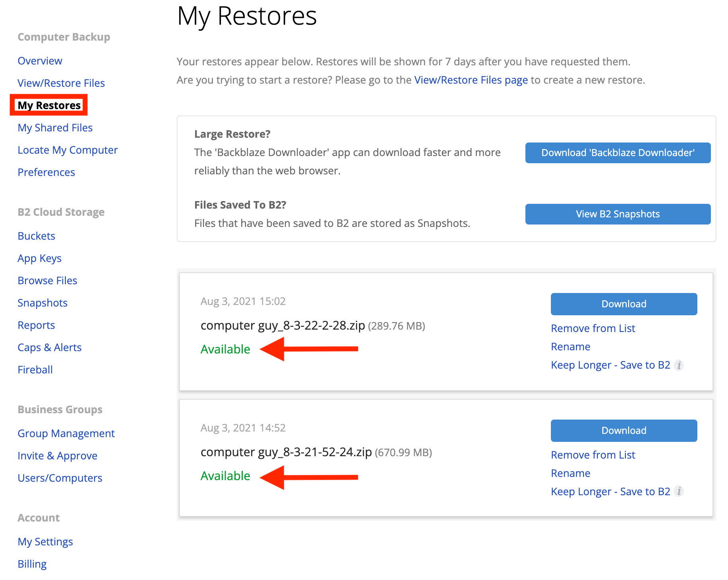Open App Keys
The height and width of the screenshot is (580, 728).
39,258
